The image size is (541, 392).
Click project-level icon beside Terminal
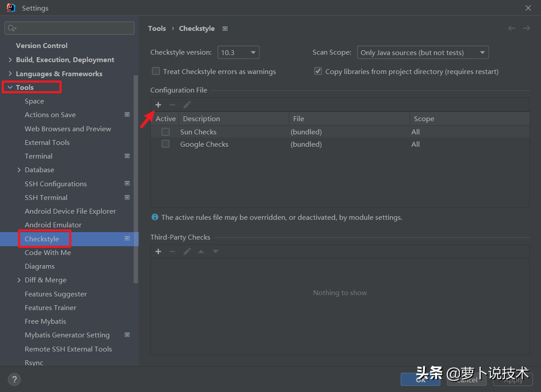click(x=127, y=156)
